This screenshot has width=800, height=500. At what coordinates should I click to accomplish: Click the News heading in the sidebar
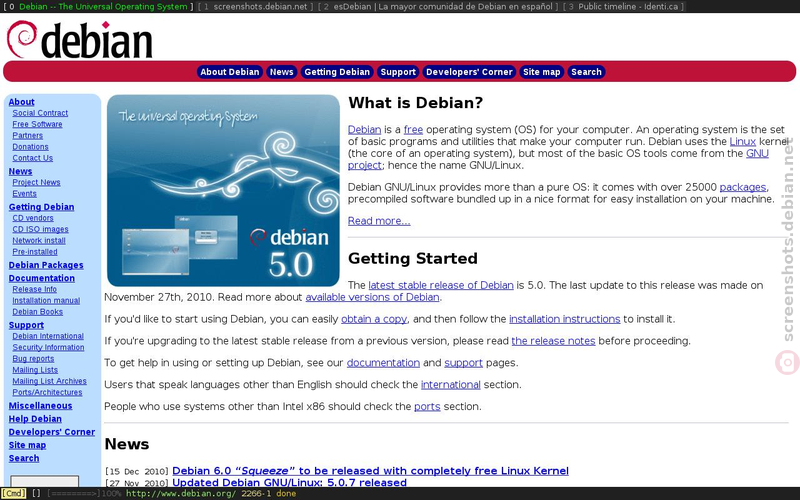[x=20, y=171]
